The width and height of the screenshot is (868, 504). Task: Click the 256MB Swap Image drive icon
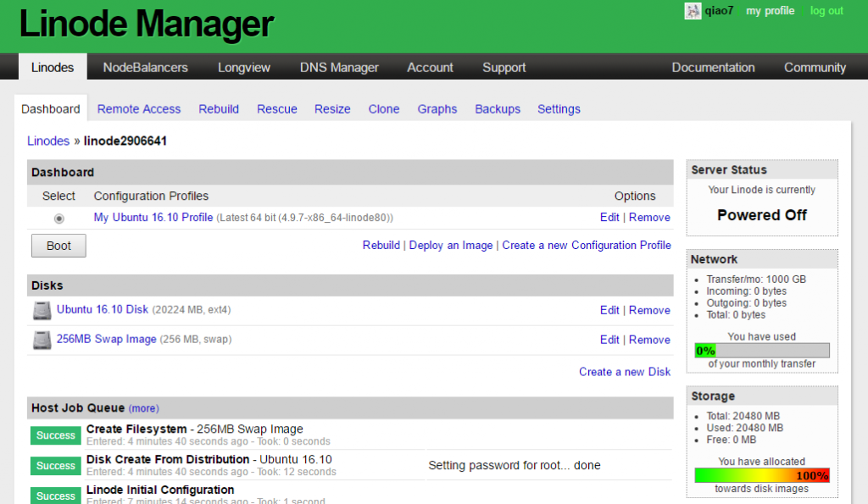pyautogui.click(x=42, y=341)
